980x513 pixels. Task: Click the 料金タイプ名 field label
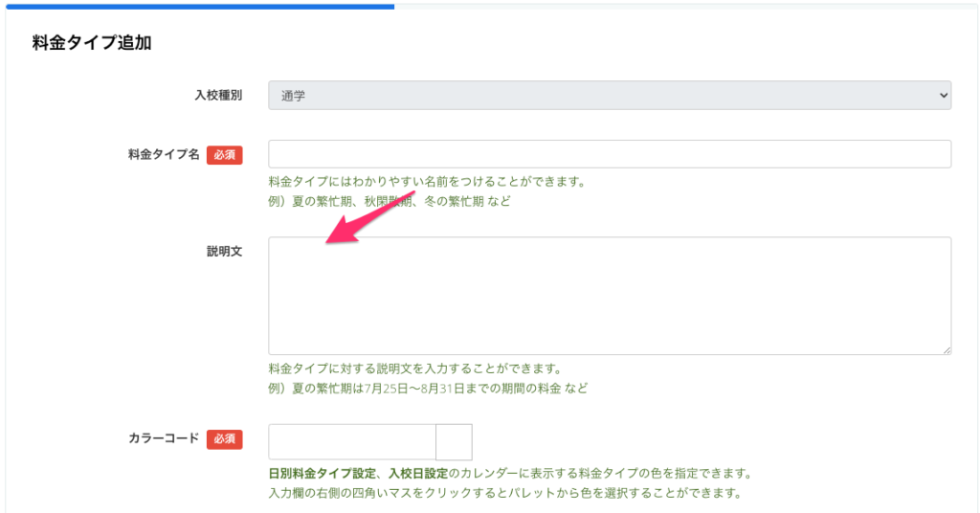(x=164, y=154)
